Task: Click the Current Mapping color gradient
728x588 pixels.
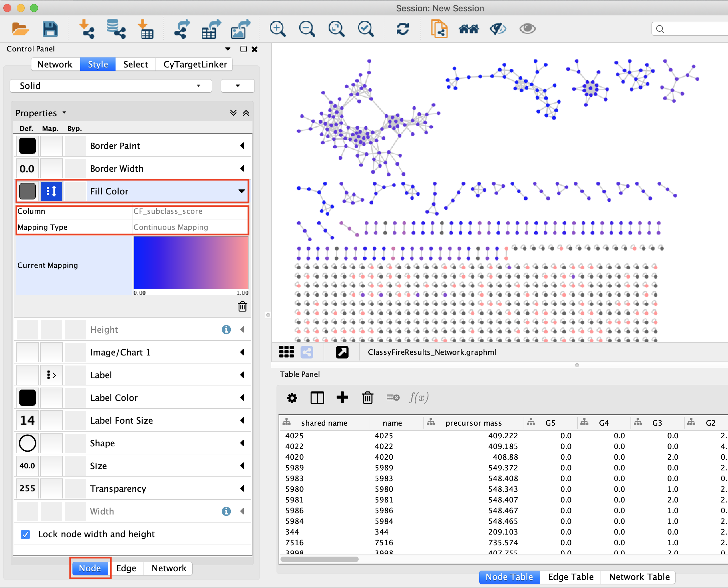Action: [x=191, y=263]
